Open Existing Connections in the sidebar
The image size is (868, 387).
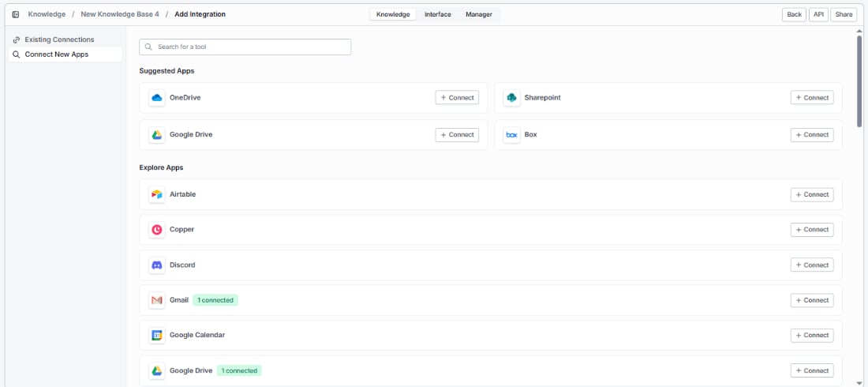pyautogui.click(x=65, y=40)
